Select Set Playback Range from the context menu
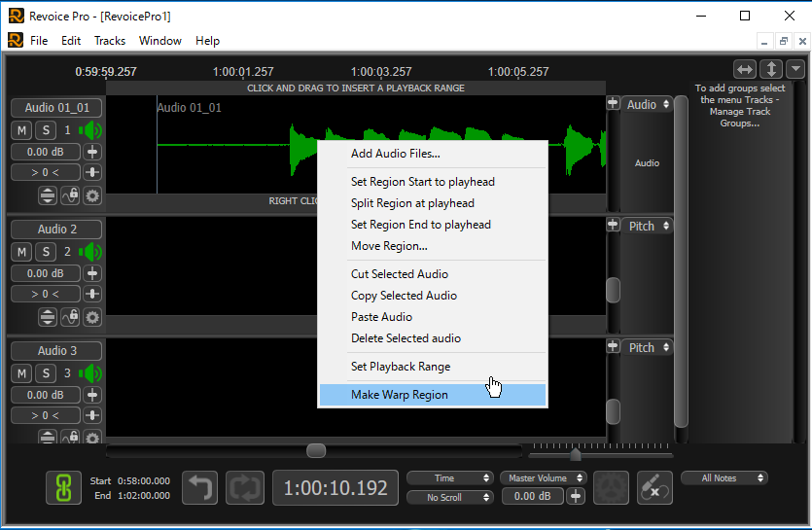The height and width of the screenshot is (530, 812). pos(433,367)
